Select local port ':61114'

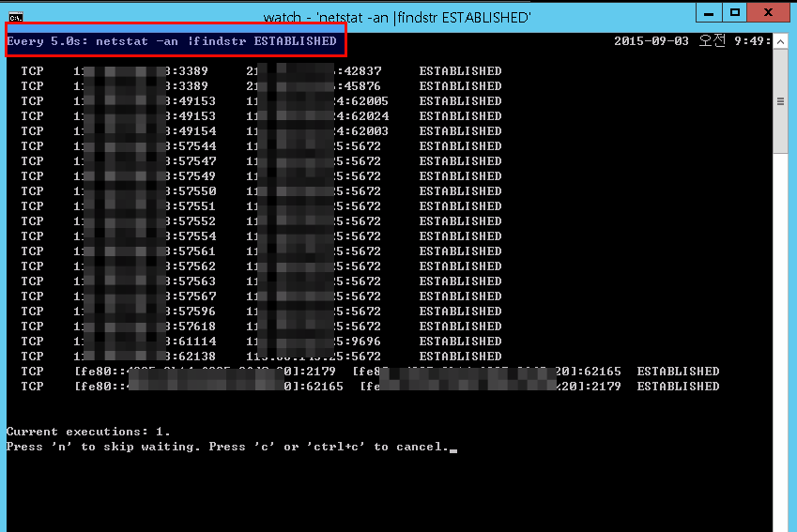tap(194, 342)
